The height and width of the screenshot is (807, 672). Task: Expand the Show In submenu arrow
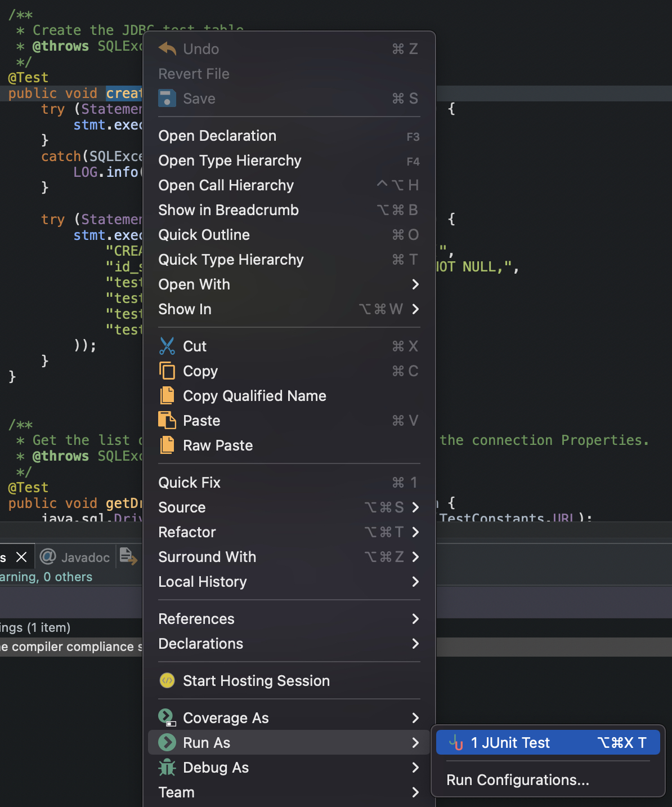(415, 309)
